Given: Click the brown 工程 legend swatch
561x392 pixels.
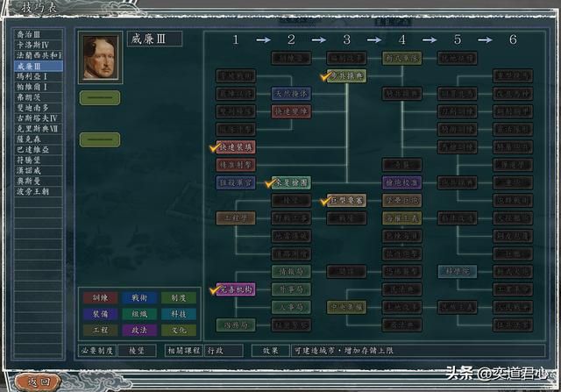Looking at the screenshot, I should pyautogui.click(x=100, y=330).
